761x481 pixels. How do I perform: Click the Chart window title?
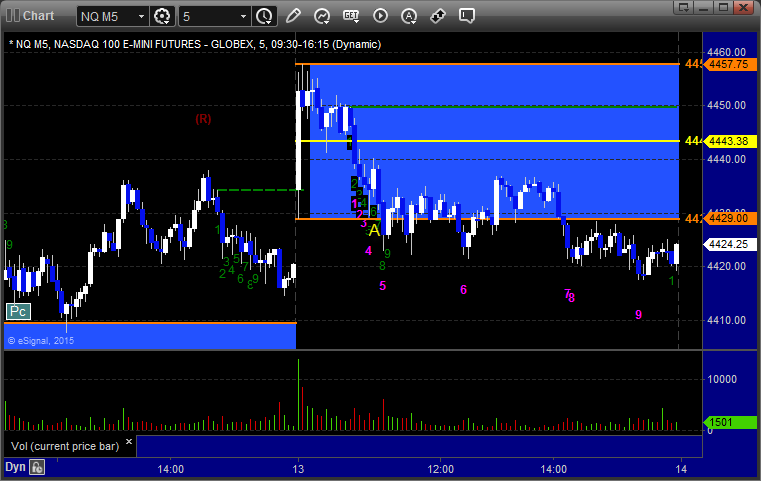click(38, 16)
